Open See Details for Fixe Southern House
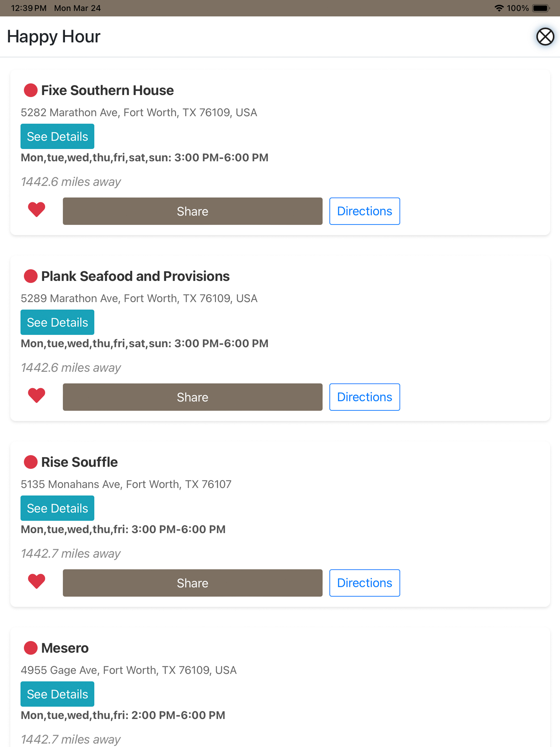 pyautogui.click(x=57, y=136)
